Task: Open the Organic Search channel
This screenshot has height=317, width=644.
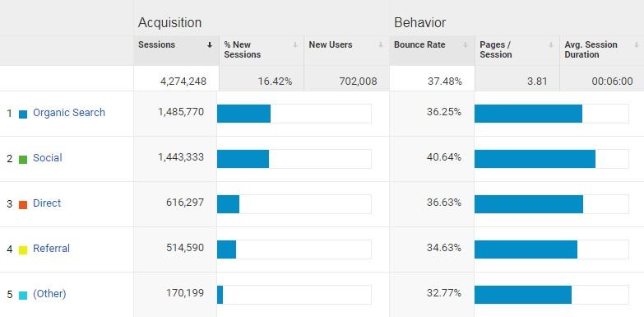Action: 69,113
